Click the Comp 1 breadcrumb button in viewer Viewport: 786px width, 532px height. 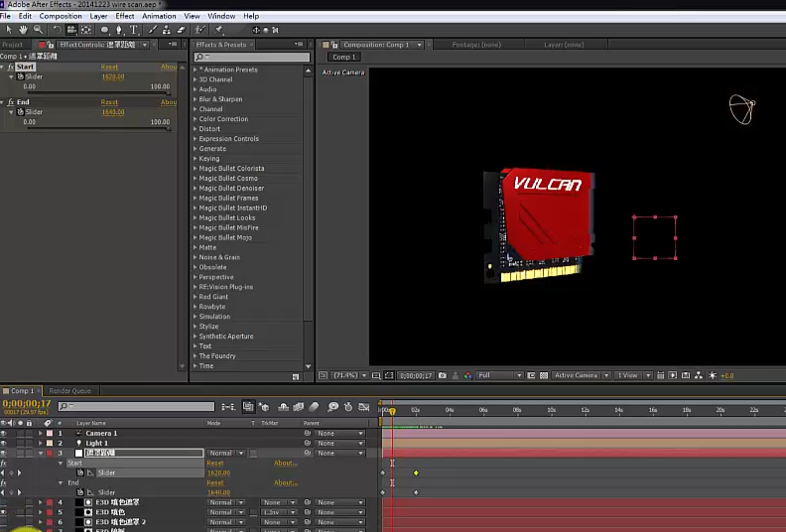343,58
